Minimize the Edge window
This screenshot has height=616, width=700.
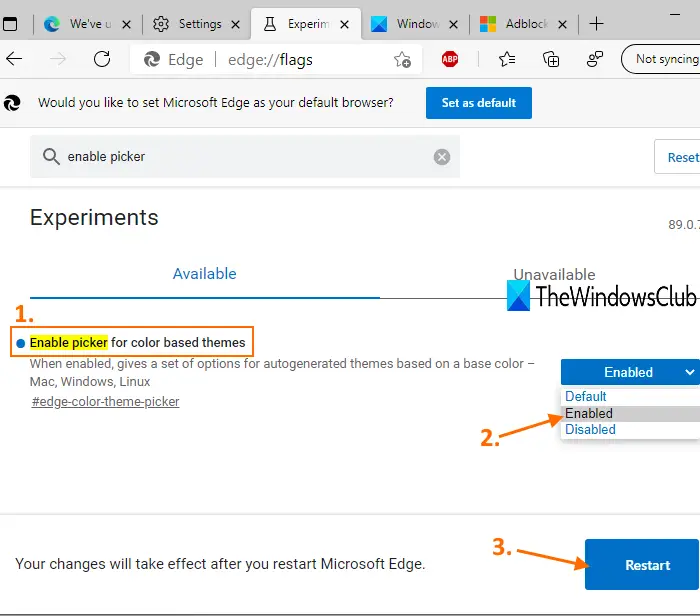tap(675, 15)
